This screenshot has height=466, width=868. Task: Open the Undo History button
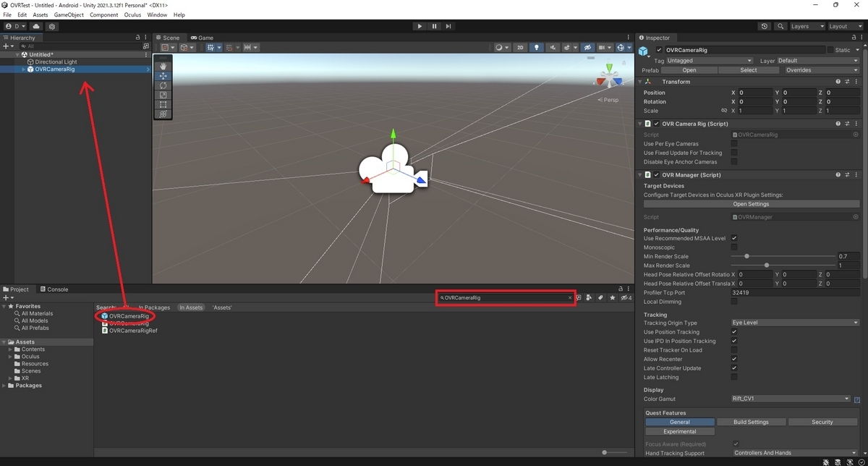pos(765,26)
